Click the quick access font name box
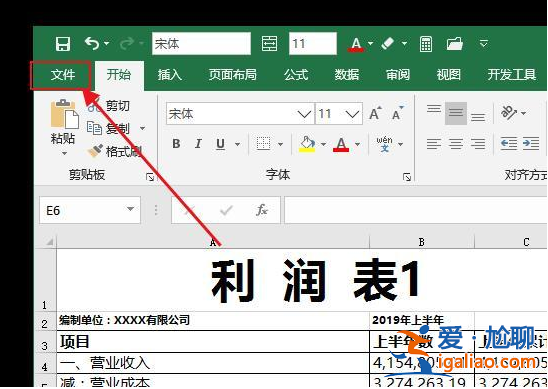The width and height of the screenshot is (548, 389). click(201, 44)
